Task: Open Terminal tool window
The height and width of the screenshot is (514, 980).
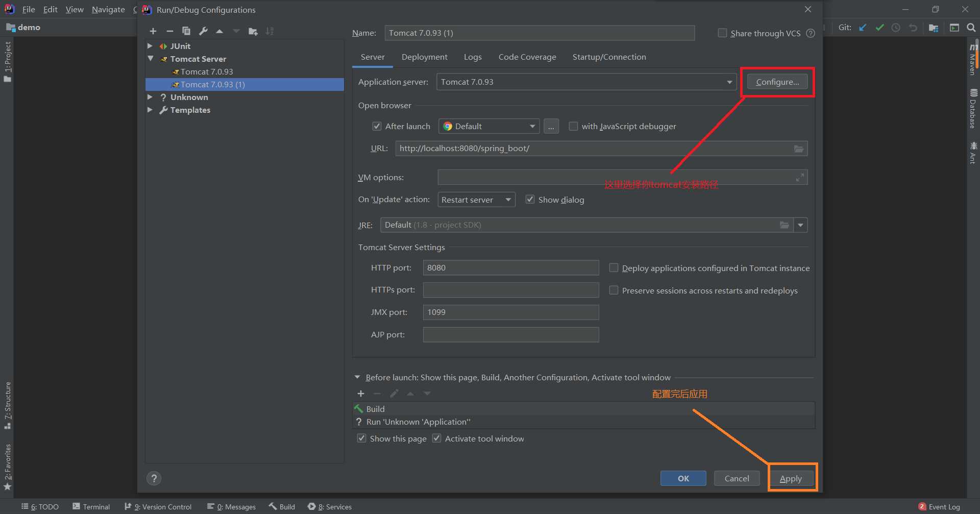Action: pos(91,506)
